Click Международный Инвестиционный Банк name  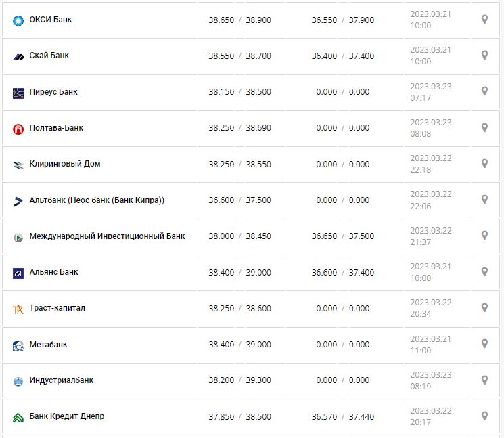(107, 236)
